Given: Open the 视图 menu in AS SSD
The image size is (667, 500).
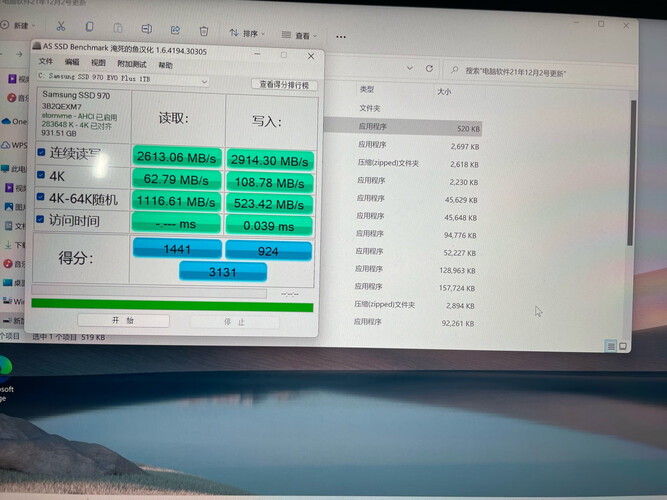Looking at the screenshot, I should [x=98, y=63].
